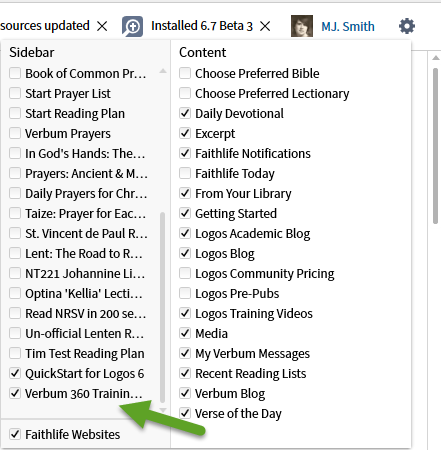The width and height of the screenshot is (441, 450).
Task: Check the Logos Pre-Pubs box
Action: click(x=185, y=293)
